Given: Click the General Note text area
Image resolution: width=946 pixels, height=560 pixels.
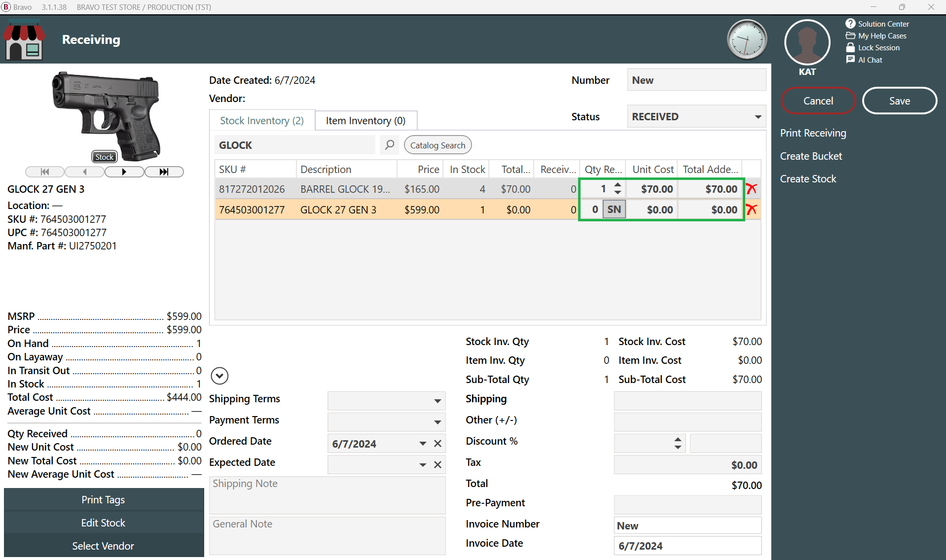Looking at the screenshot, I should pyautogui.click(x=327, y=536).
